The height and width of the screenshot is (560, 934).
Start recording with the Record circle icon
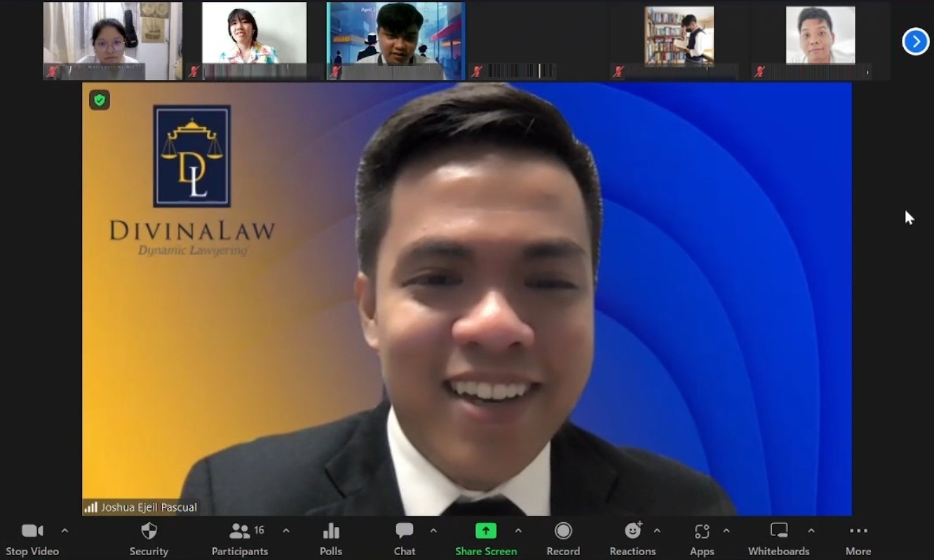[x=563, y=531]
